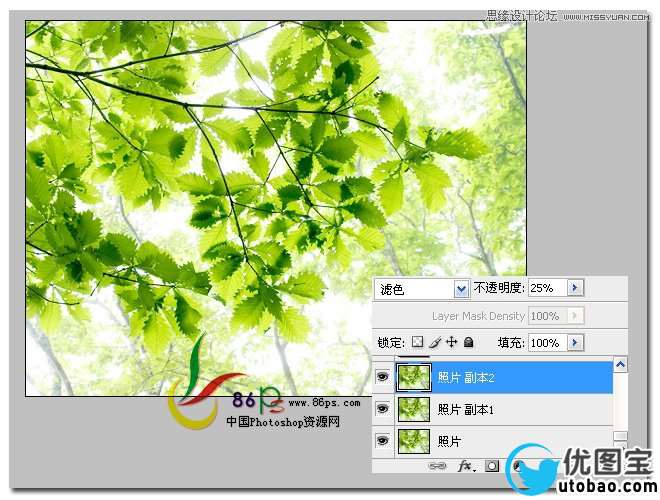Select the 照片 layer

pyautogui.click(x=503, y=441)
